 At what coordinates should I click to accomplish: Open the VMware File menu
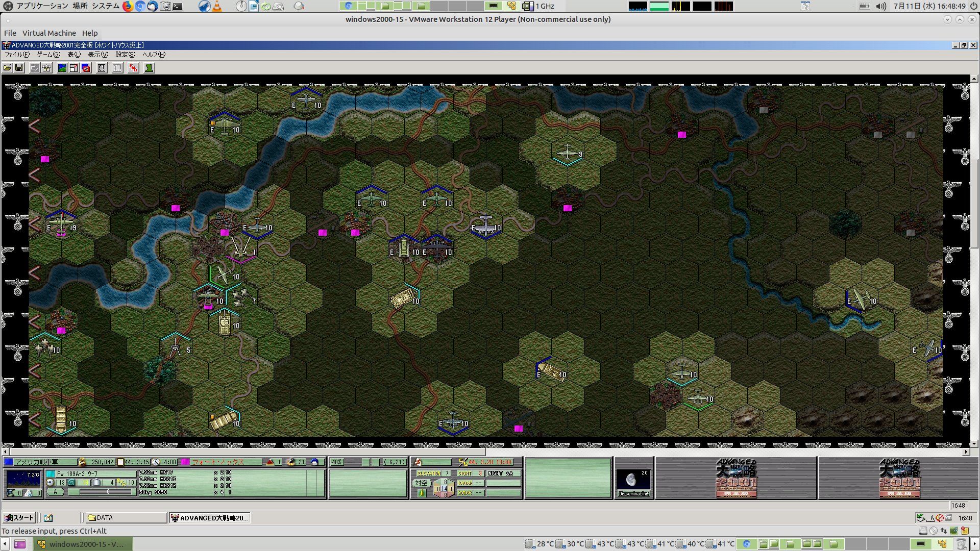click(10, 33)
